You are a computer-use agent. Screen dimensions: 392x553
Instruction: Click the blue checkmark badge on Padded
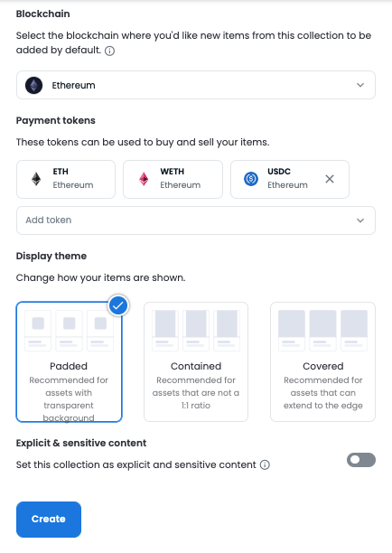point(118,305)
